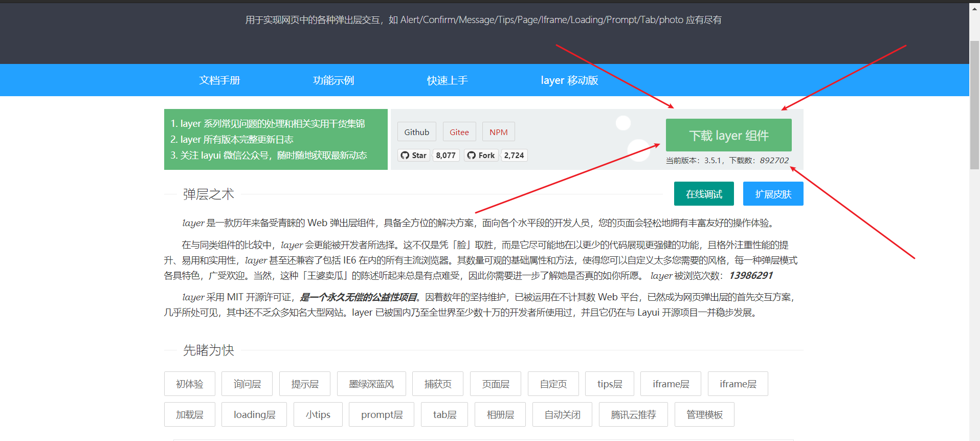Try the 加载层 demo button
The width and height of the screenshot is (980, 441).
(x=190, y=414)
